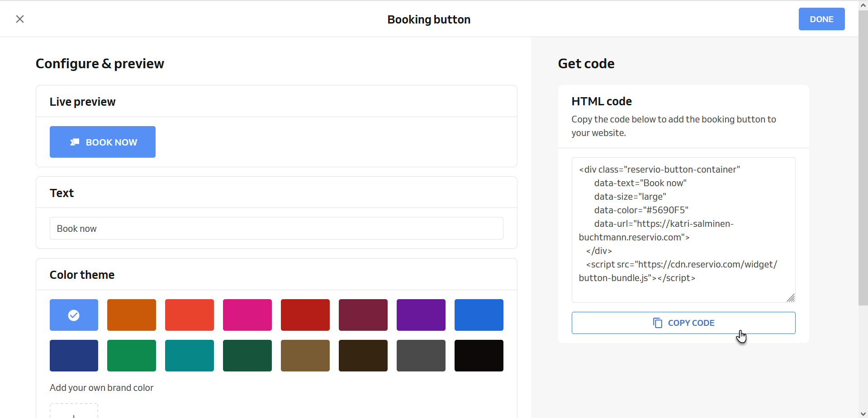
Task: Choose the orange color theme swatch
Action: point(132,315)
